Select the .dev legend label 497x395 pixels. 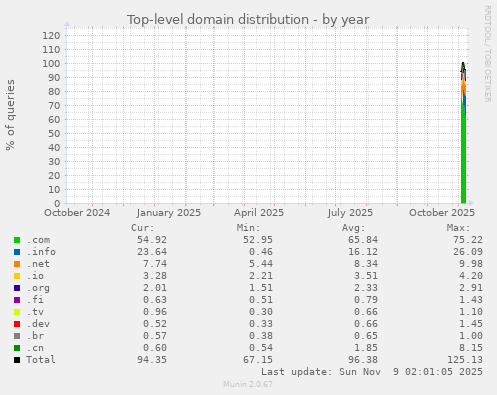[38, 324]
